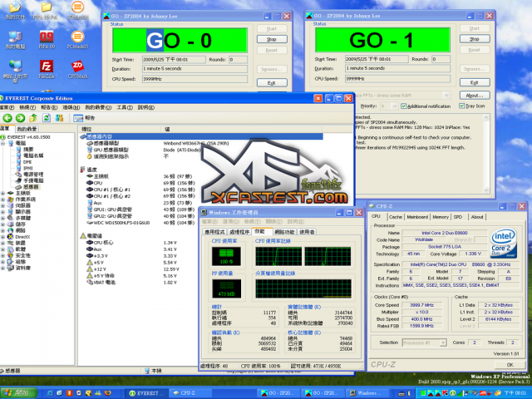Open Priority dropdown in SP2004
Viewport: 532px width, 399px height.
[x=394, y=106]
